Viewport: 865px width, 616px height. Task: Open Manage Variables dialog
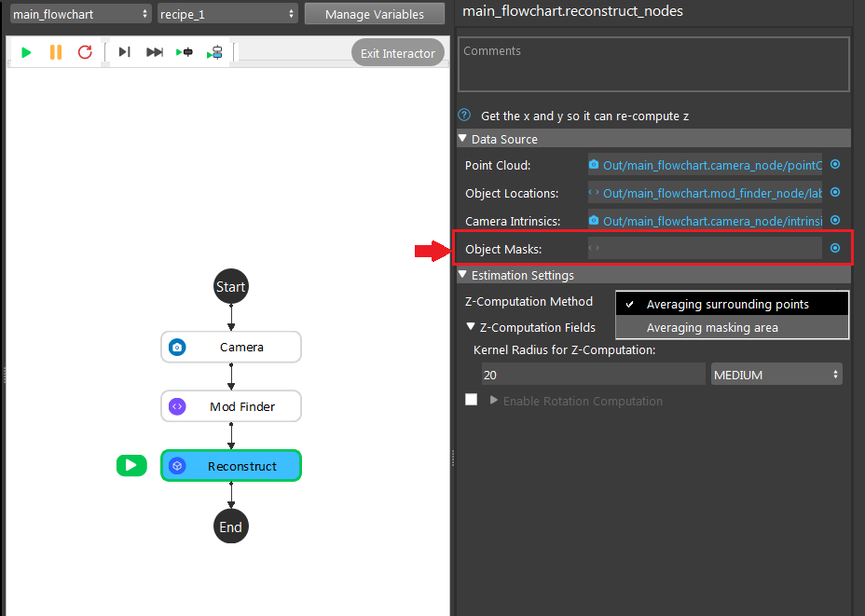(375, 14)
